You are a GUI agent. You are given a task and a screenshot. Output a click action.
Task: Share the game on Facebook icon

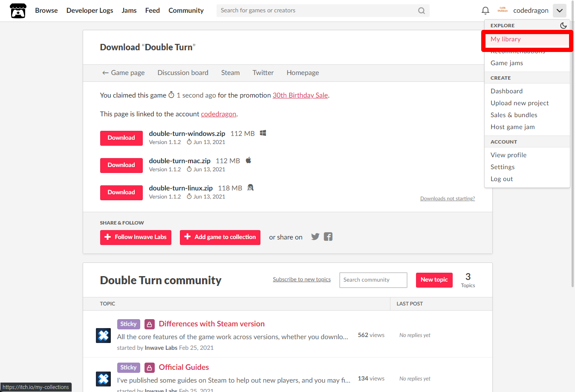[x=328, y=236]
